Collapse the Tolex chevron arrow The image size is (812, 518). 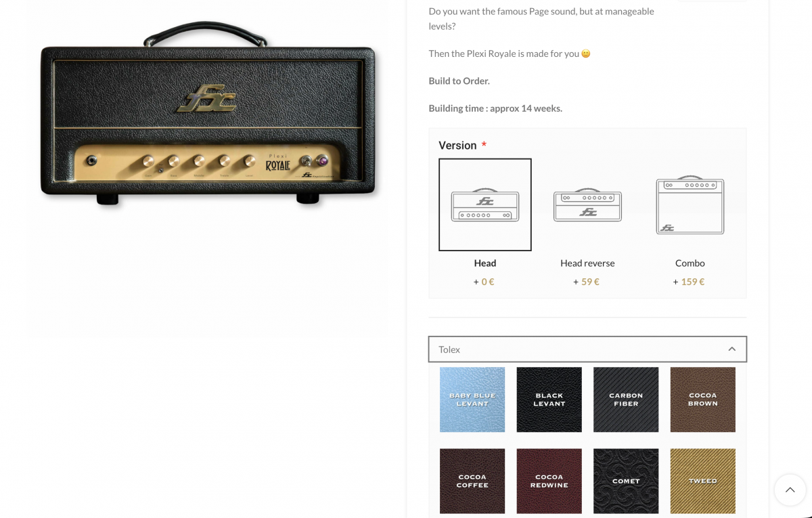point(731,349)
